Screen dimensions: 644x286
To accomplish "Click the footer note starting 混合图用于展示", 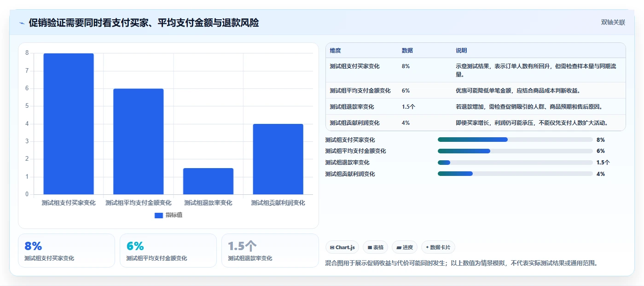I will [462, 263].
